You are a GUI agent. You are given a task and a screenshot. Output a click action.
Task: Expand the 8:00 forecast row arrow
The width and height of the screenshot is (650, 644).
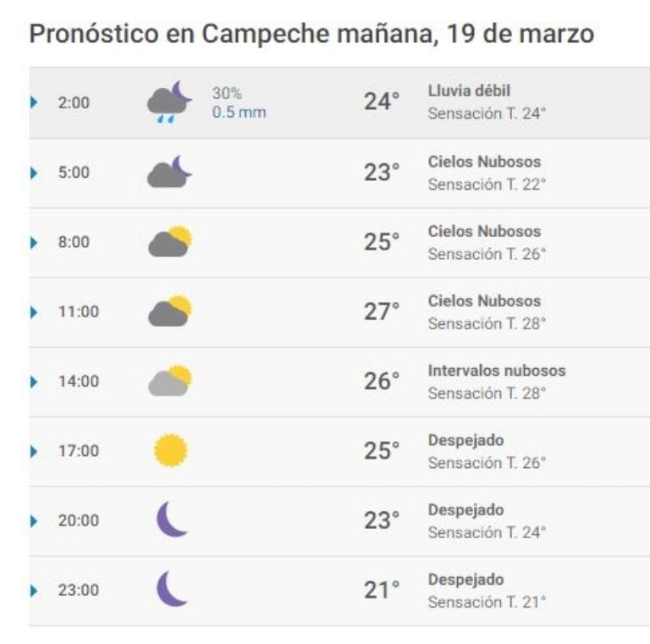click(x=34, y=242)
